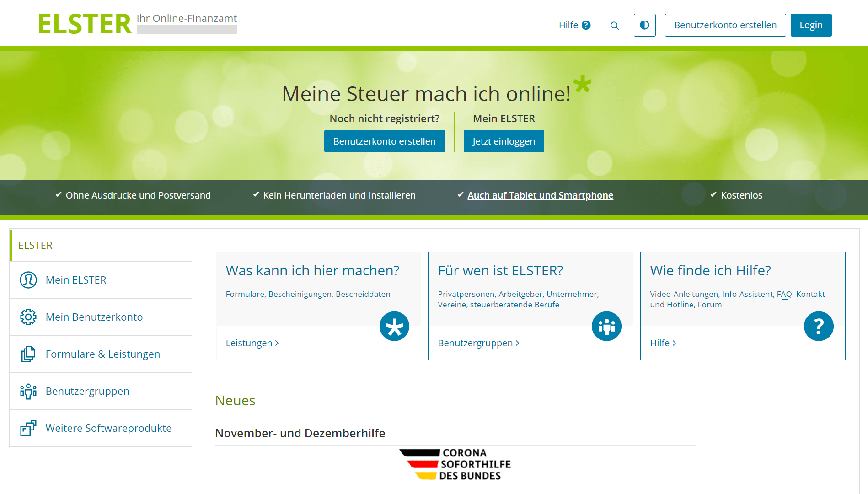Open the Hilfe link on help card
Image resolution: width=868 pixels, height=494 pixels.
pyautogui.click(x=663, y=343)
